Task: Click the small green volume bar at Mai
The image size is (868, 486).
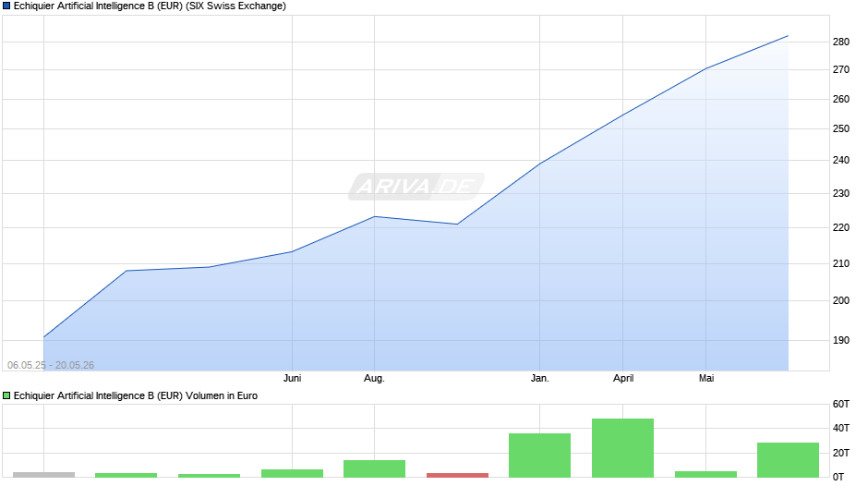Action: pos(705,474)
